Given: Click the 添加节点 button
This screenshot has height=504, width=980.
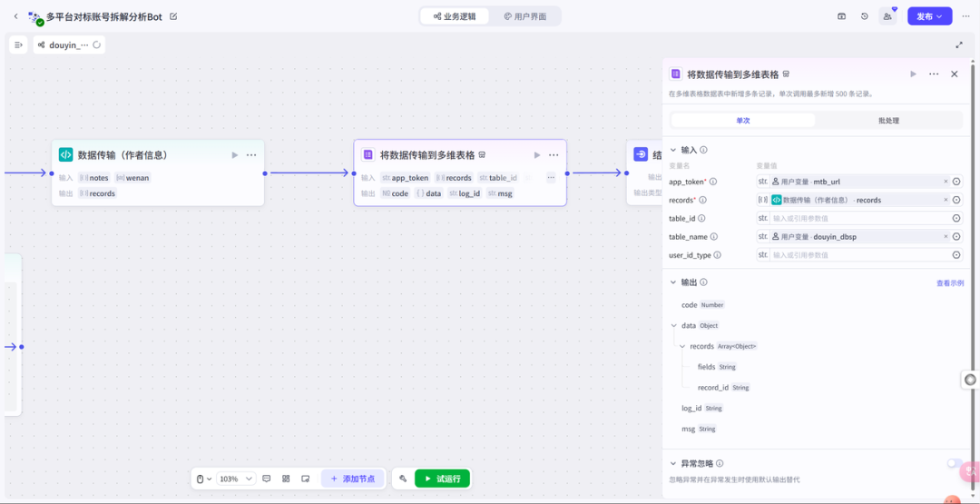Looking at the screenshot, I should pyautogui.click(x=353, y=479).
